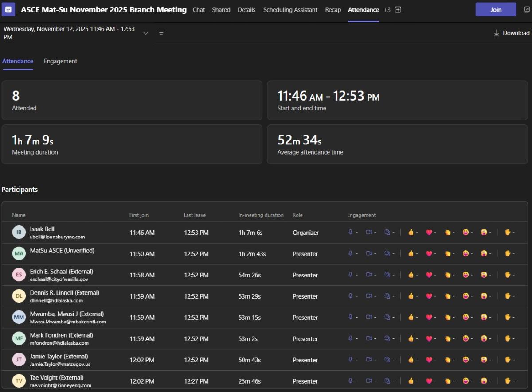Viewport: 532px width, 392px height.
Task: Download the attendance report
Action: (512, 33)
